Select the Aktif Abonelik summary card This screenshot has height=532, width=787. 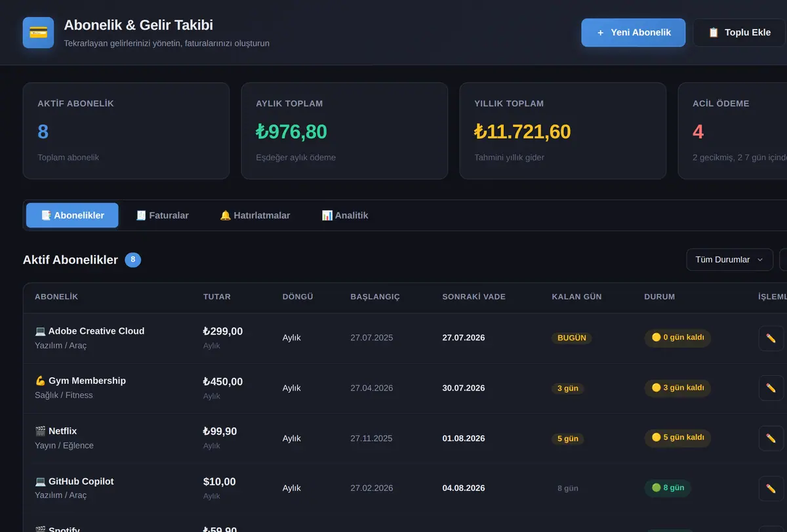pyautogui.click(x=126, y=131)
